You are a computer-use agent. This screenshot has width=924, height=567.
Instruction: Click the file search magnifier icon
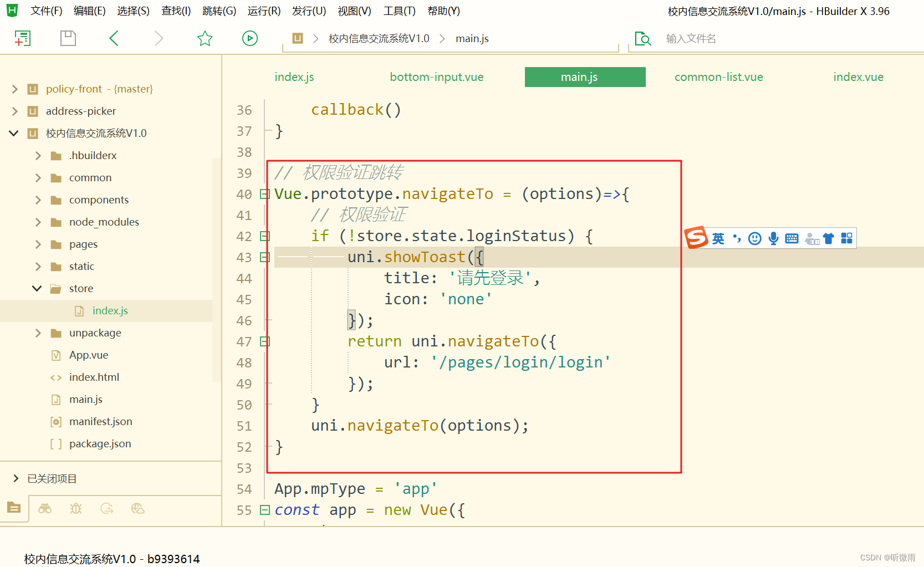tap(643, 38)
